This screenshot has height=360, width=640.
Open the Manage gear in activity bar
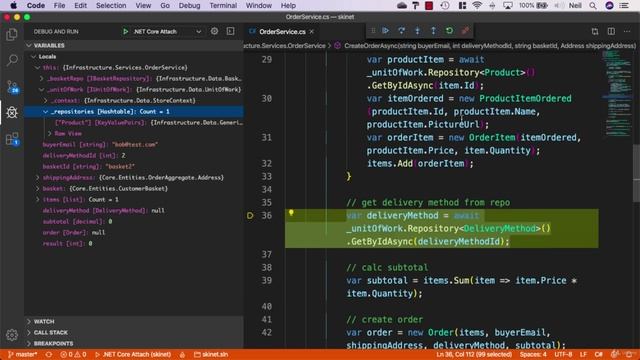(12, 335)
